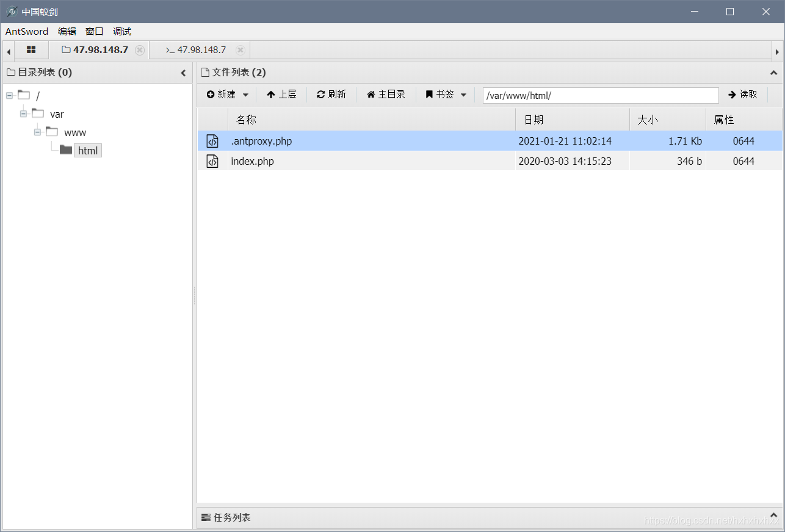Open the 编辑 menu

tap(67, 32)
